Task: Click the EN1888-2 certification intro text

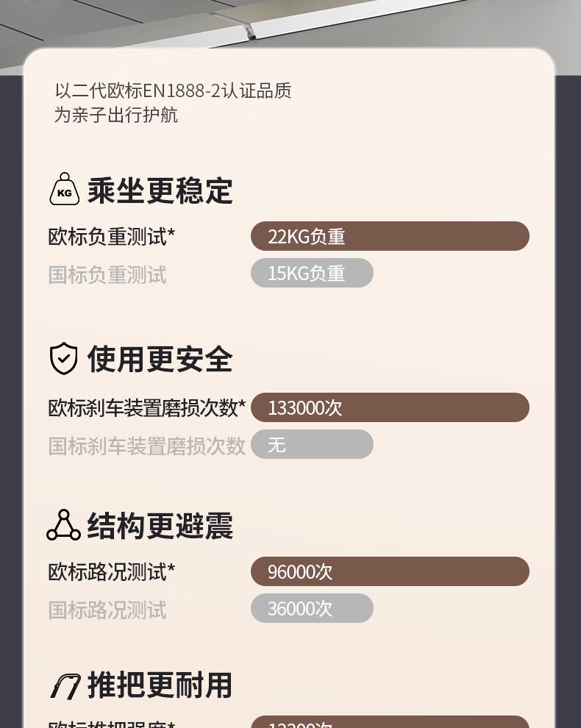Action: 173,103
